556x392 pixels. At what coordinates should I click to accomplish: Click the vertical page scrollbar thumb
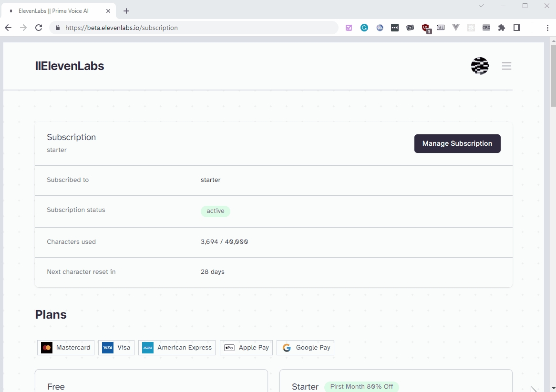pos(553,76)
